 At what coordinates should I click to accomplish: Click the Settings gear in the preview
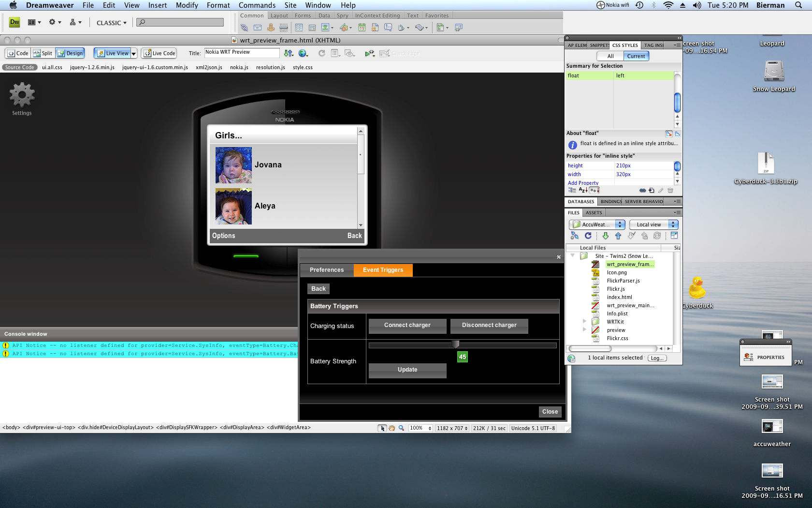click(x=22, y=95)
